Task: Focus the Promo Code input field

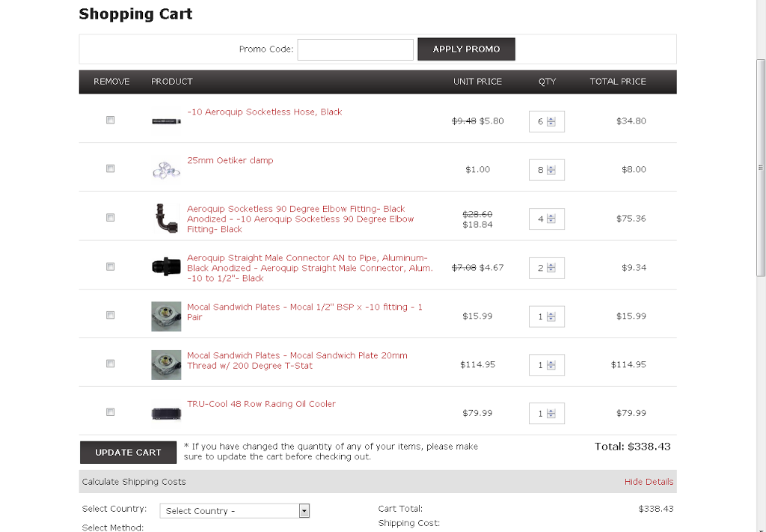Action: (x=355, y=49)
